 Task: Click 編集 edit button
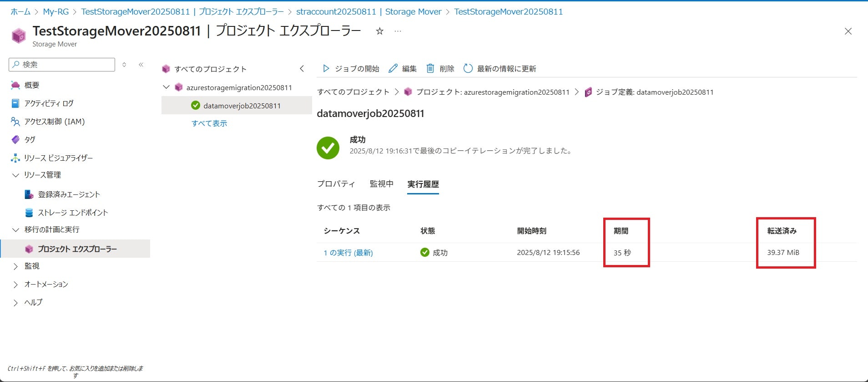click(403, 69)
